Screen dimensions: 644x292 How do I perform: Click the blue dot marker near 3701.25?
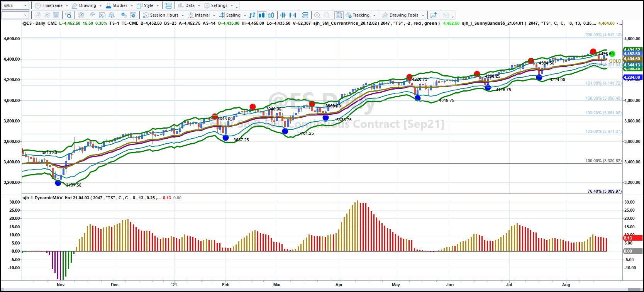tap(285, 131)
